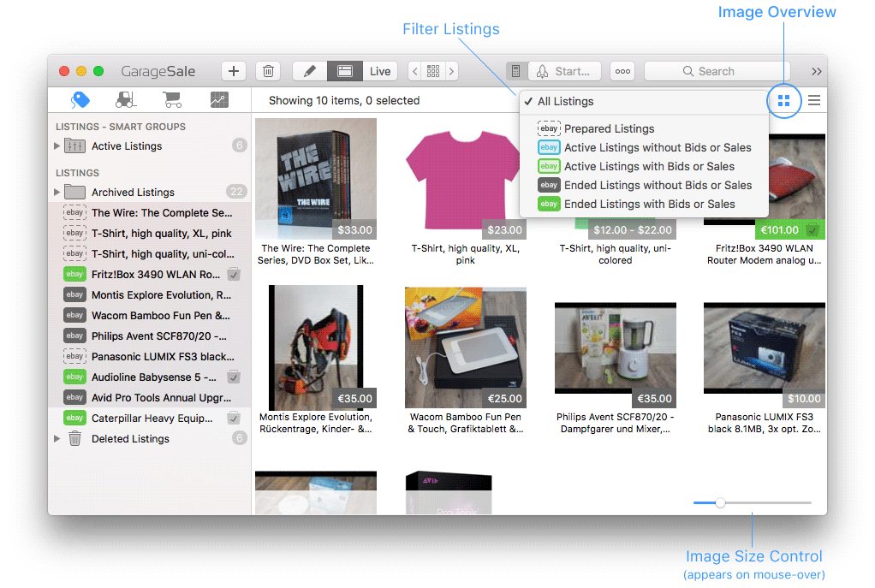Image resolution: width=875 pixels, height=588 pixels.
Task: Open the statistics chart tab
Action: pyautogui.click(x=219, y=100)
